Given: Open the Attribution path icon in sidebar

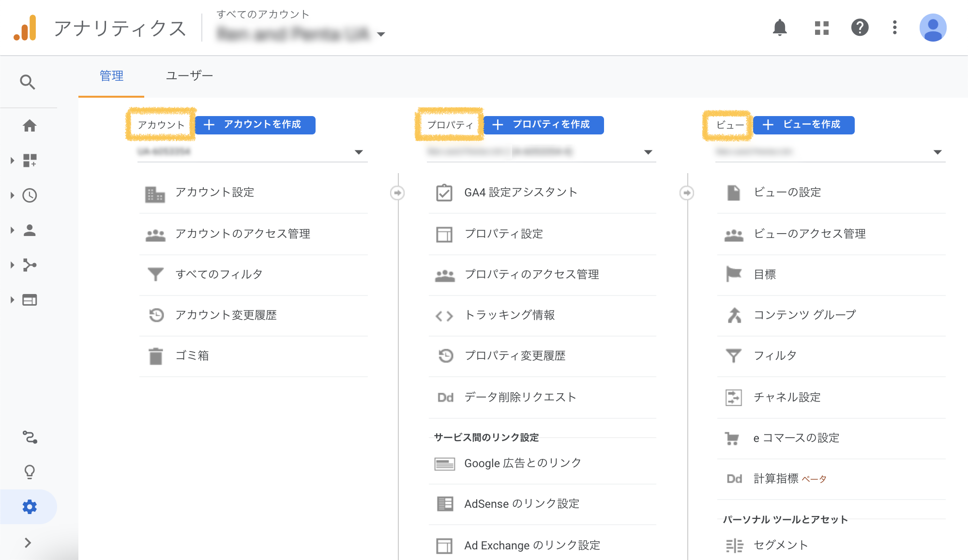Looking at the screenshot, I should coord(30,437).
